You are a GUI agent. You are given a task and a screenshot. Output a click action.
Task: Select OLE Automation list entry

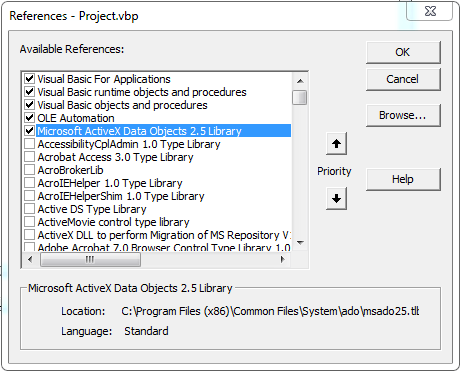tap(76, 118)
